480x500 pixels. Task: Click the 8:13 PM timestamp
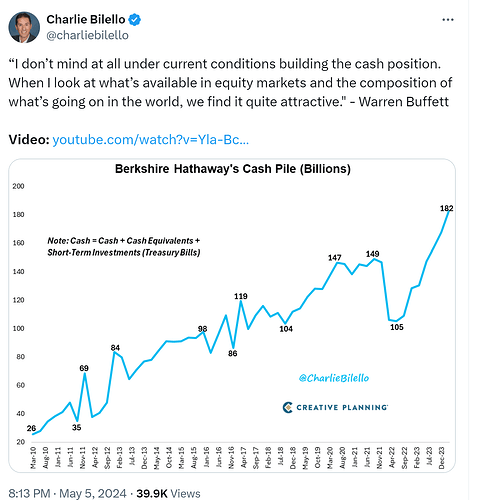click(x=29, y=493)
